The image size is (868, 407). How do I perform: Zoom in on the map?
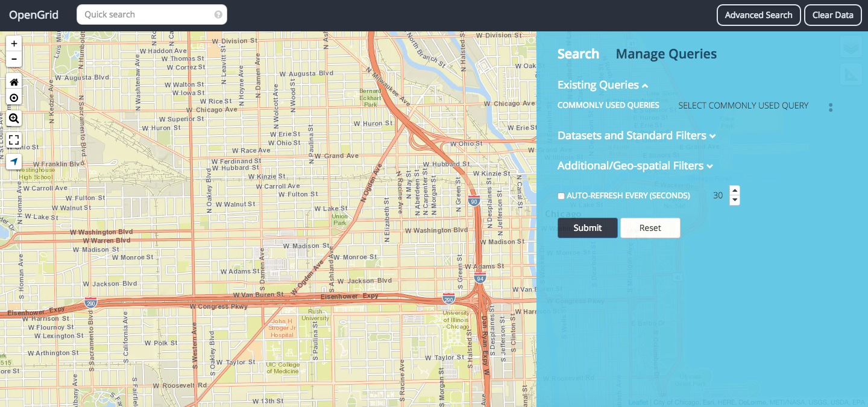(x=14, y=43)
